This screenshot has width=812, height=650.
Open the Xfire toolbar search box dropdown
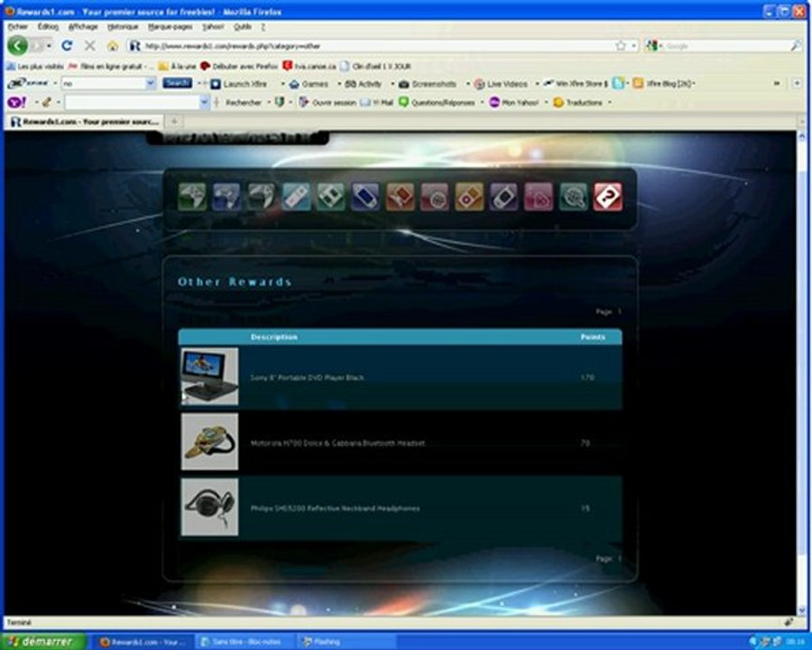tap(150, 83)
